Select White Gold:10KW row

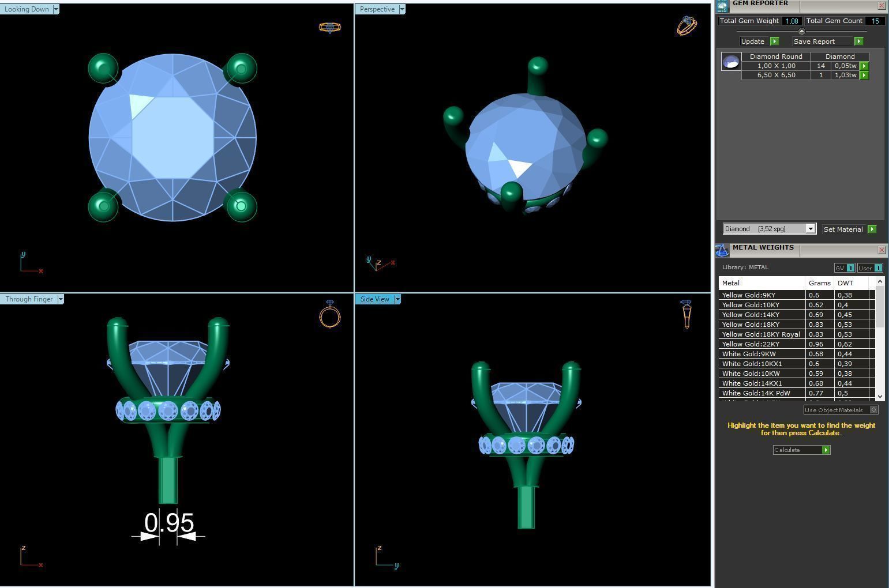coord(797,374)
